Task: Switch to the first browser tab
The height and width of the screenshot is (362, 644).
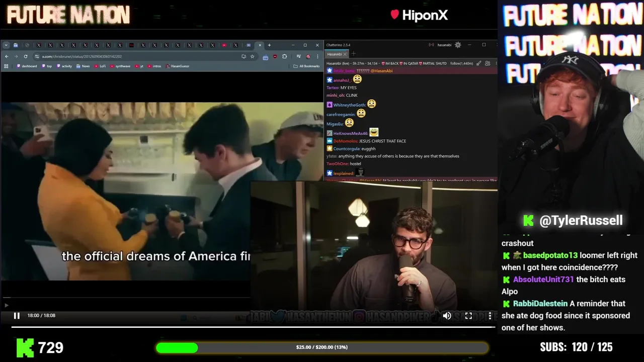Action: point(16,45)
